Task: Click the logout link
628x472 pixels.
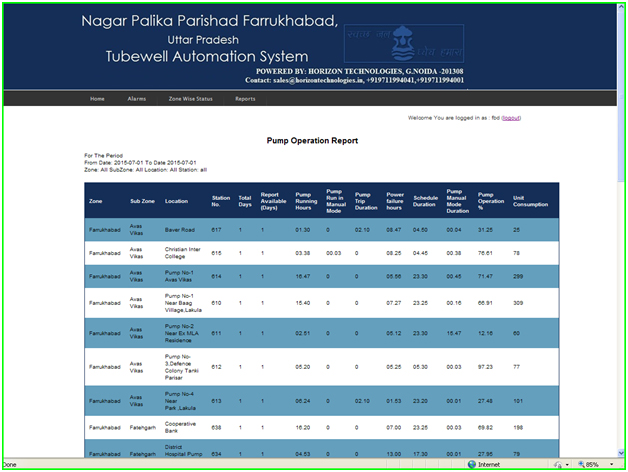Action: [x=510, y=118]
